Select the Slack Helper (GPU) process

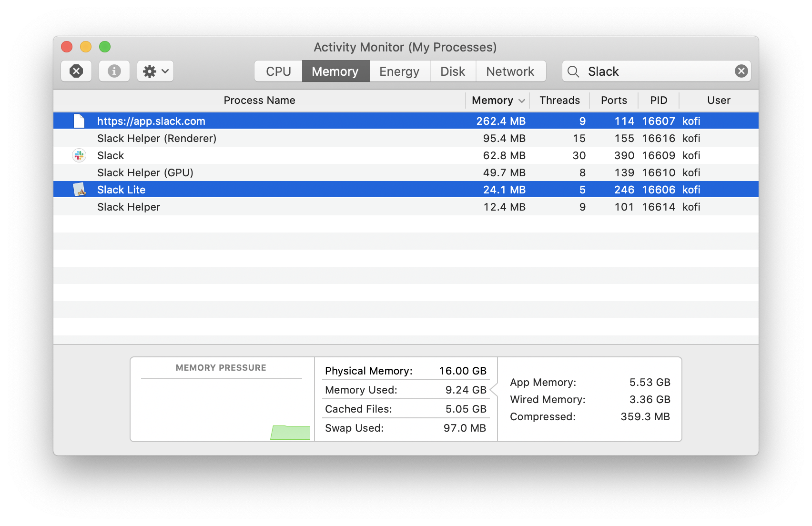406,172
